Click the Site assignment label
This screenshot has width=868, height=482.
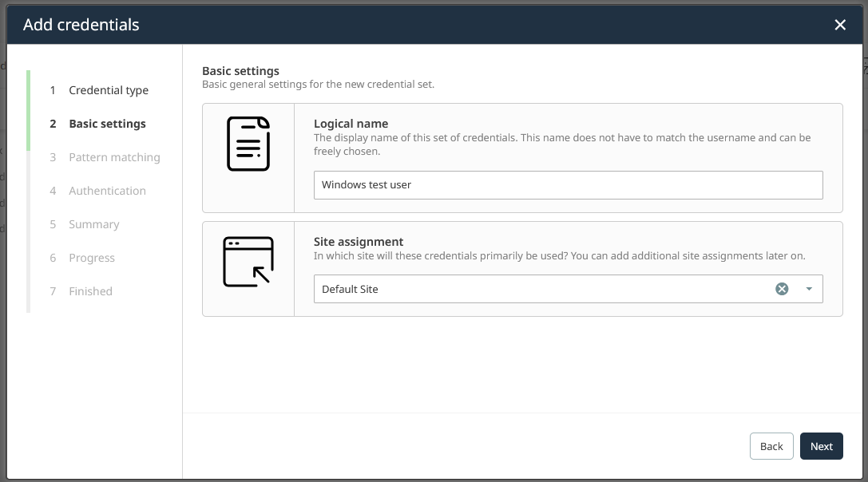coord(358,242)
